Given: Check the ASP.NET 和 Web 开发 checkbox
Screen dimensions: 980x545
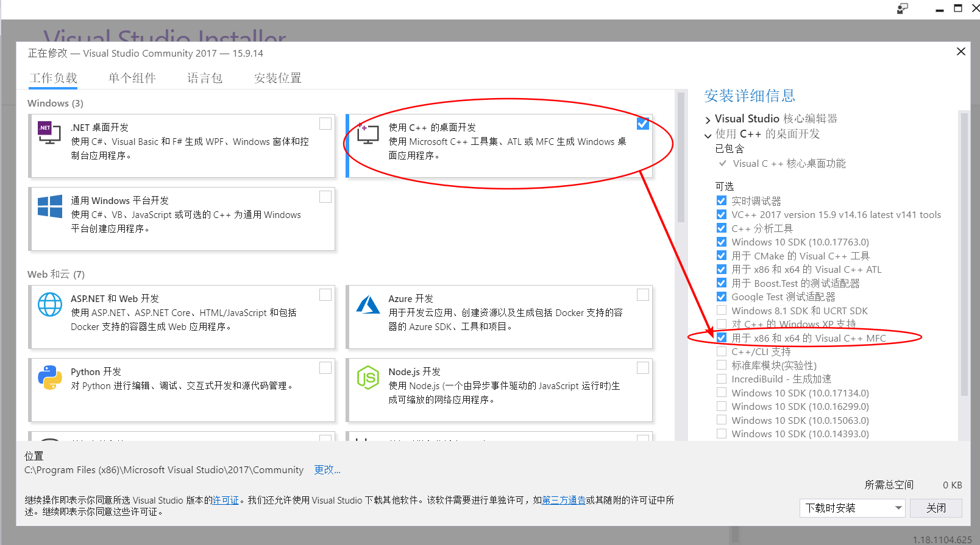Looking at the screenshot, I should tap(325, 295).
